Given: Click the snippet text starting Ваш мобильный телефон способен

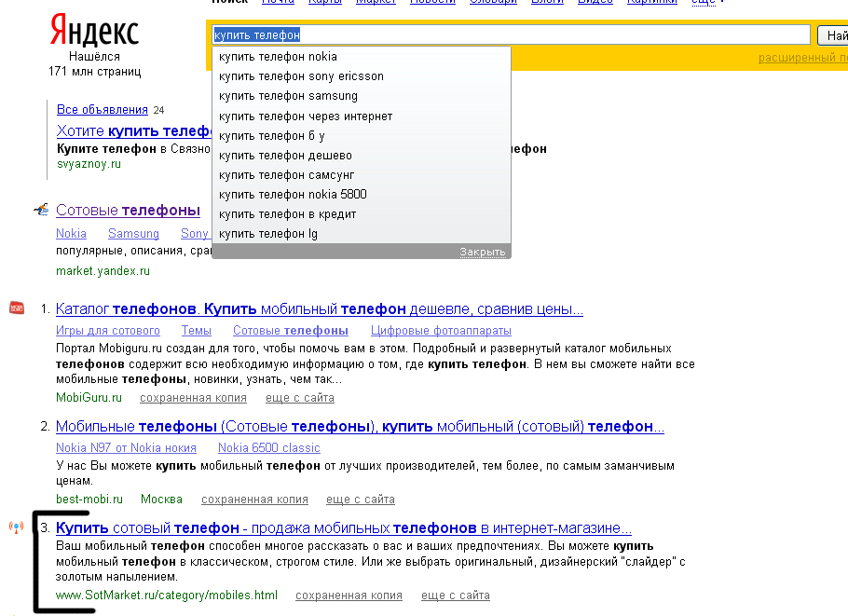Looking at the screenshot, I should point(371,561).
